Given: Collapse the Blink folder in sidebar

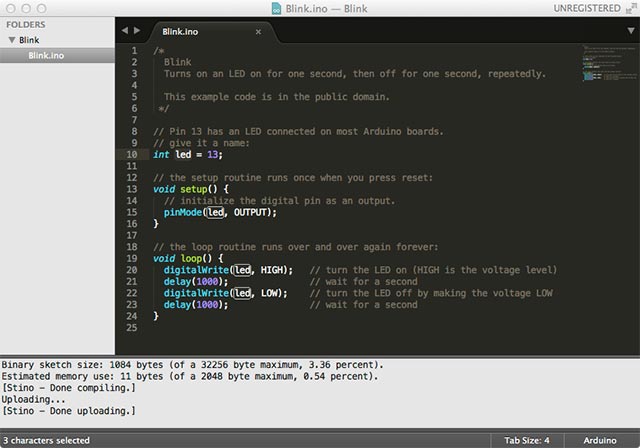Looking at the screenshot, I should [12, 40].
